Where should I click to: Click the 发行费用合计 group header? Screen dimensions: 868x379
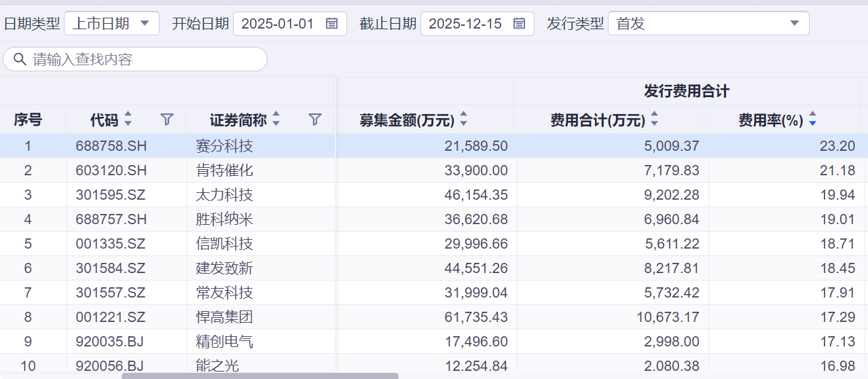(687, 91)
